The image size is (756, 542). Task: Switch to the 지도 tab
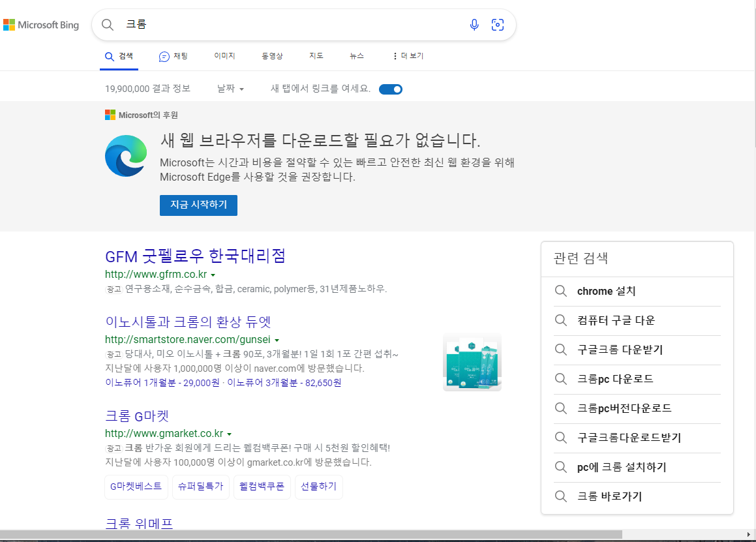(x=316, y=56)
